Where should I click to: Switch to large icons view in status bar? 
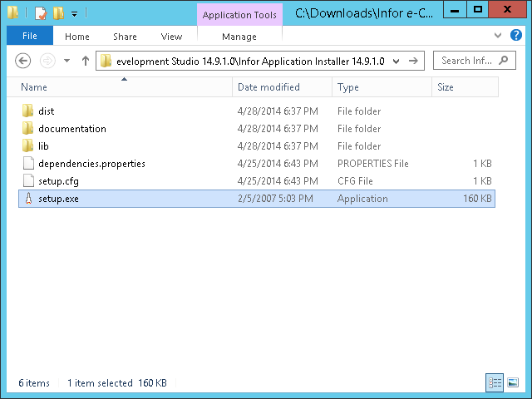click(514, 382)
